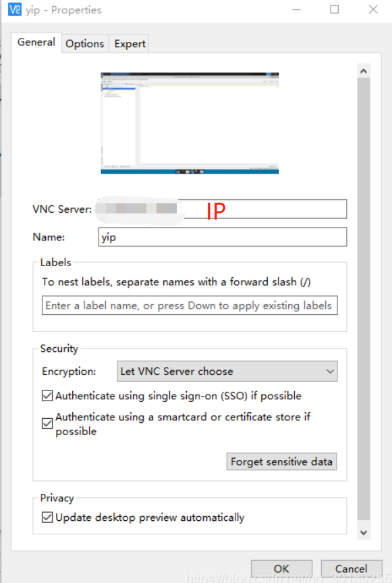Enable single sign-on (SSO) authentication
392x583 pixels.
(x=47, y=395)
